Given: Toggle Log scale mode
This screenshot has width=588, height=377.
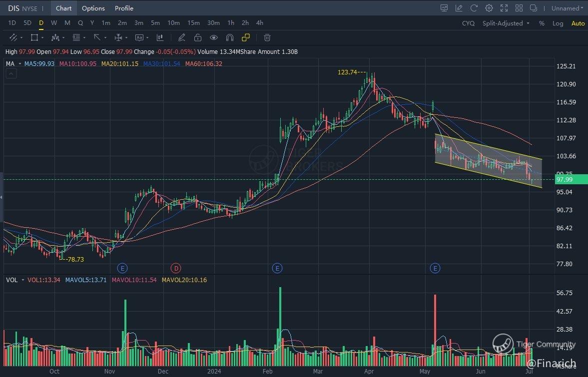Looking at the screenshot, I should 558,23.
